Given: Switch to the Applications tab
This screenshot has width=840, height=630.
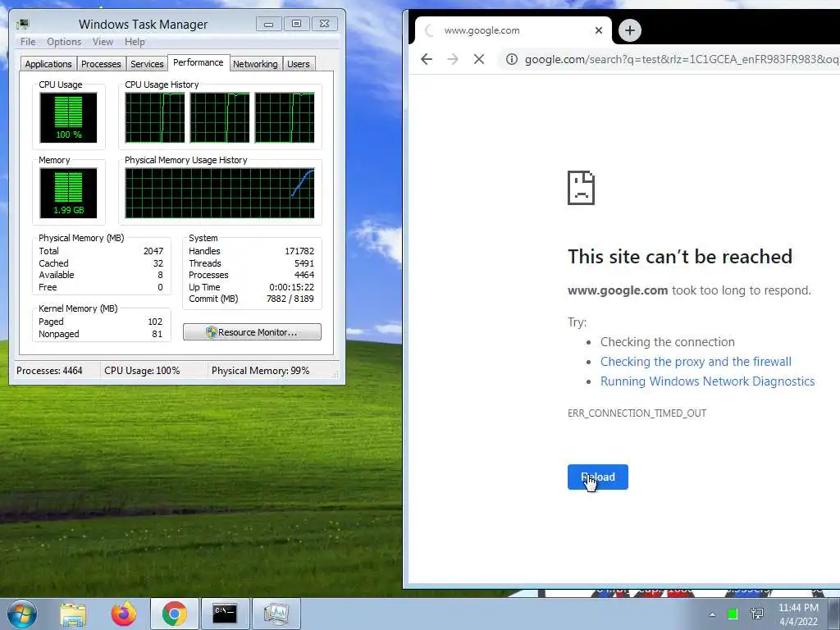Looking at the screenshot, I should coord(48,64).
